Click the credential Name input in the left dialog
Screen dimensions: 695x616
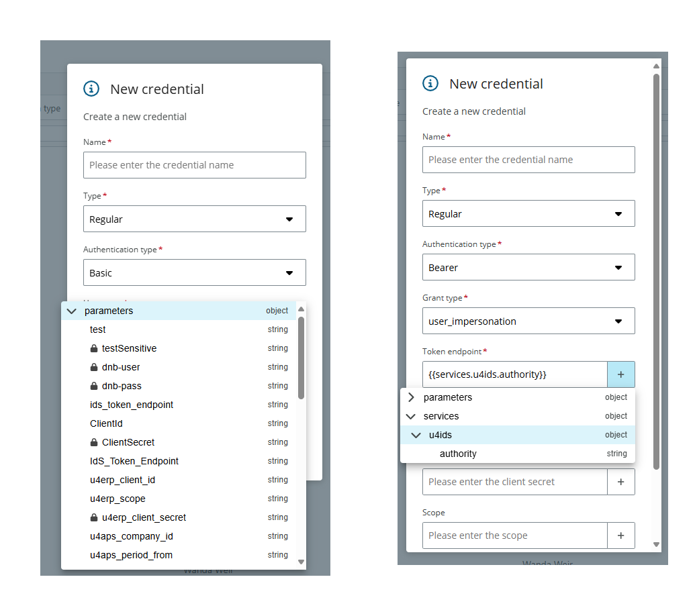(194, 165)
